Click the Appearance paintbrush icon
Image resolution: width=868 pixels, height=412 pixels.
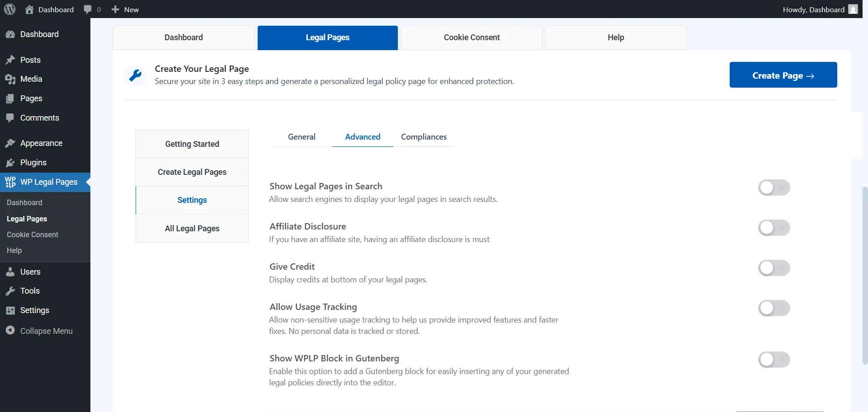10,143
